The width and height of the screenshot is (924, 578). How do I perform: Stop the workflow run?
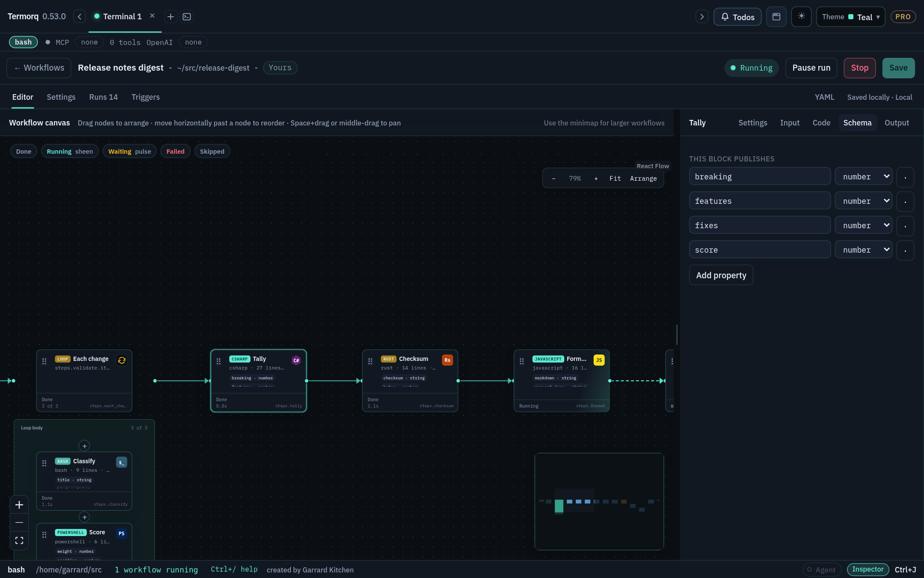[859, 68]
